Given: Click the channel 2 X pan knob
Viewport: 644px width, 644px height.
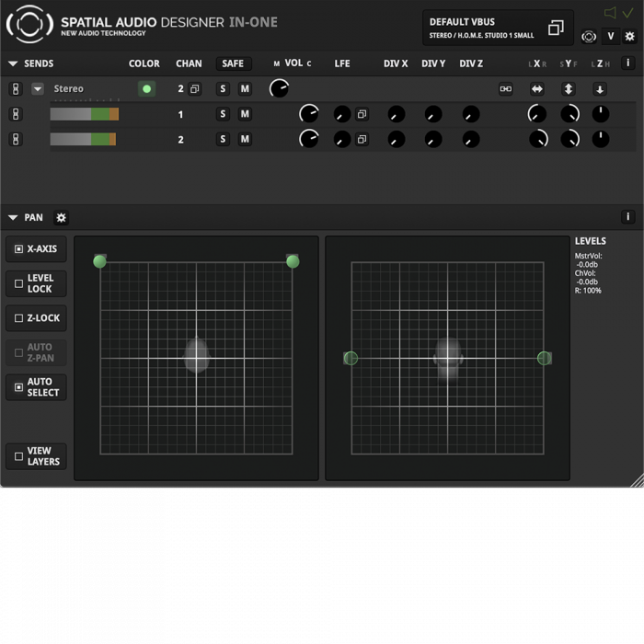Looking at the screenshot, I should click(538, 139).
